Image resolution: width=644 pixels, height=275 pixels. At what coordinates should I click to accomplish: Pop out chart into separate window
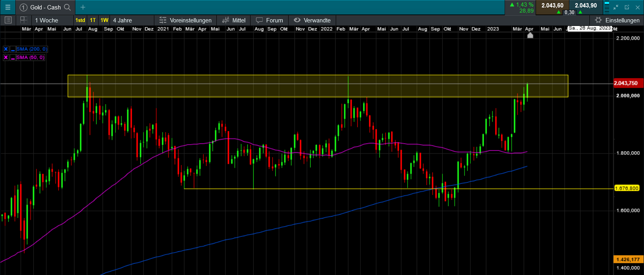pos(627,7)
